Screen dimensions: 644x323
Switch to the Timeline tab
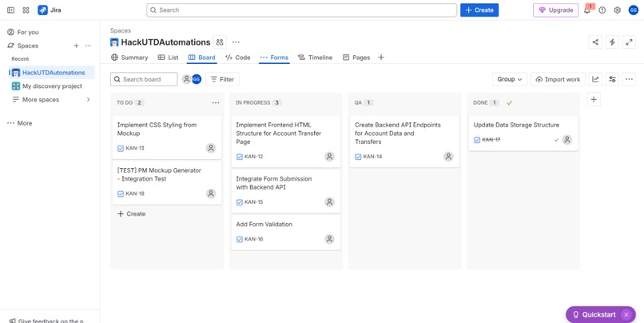315,58
